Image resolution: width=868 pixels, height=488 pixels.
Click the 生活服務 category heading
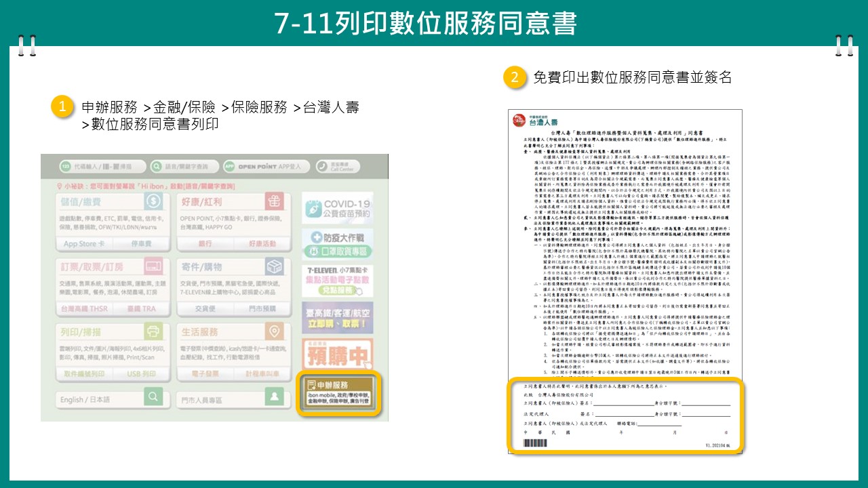(x=199, y=332)
